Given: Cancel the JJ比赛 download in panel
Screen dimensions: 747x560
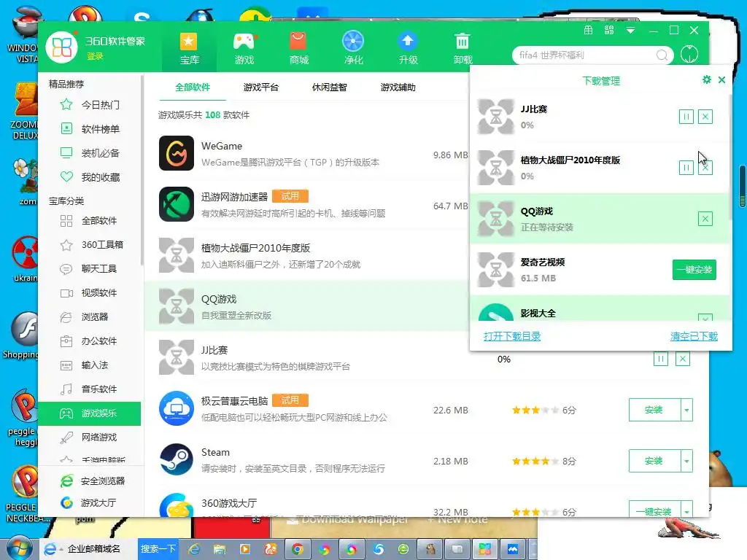Looking at the screenshot, I should 705,117.
